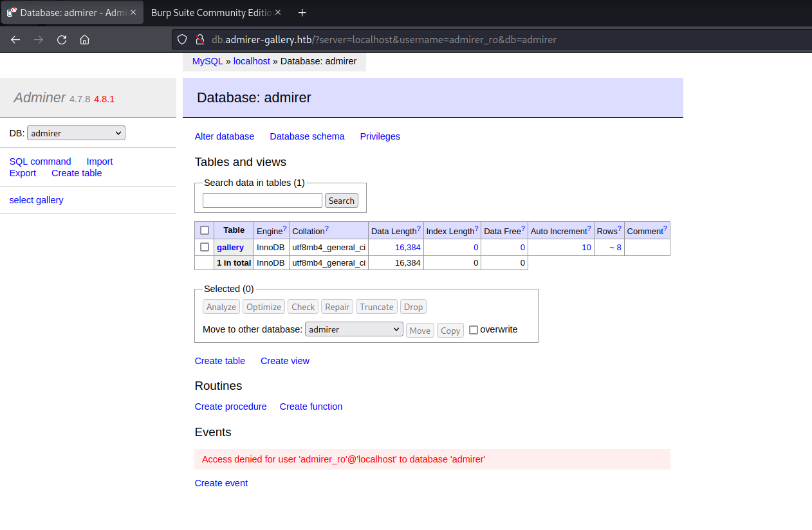Expand Move to other database dropdown
Viewport: 812px width, 530px height.
[354, 329]
